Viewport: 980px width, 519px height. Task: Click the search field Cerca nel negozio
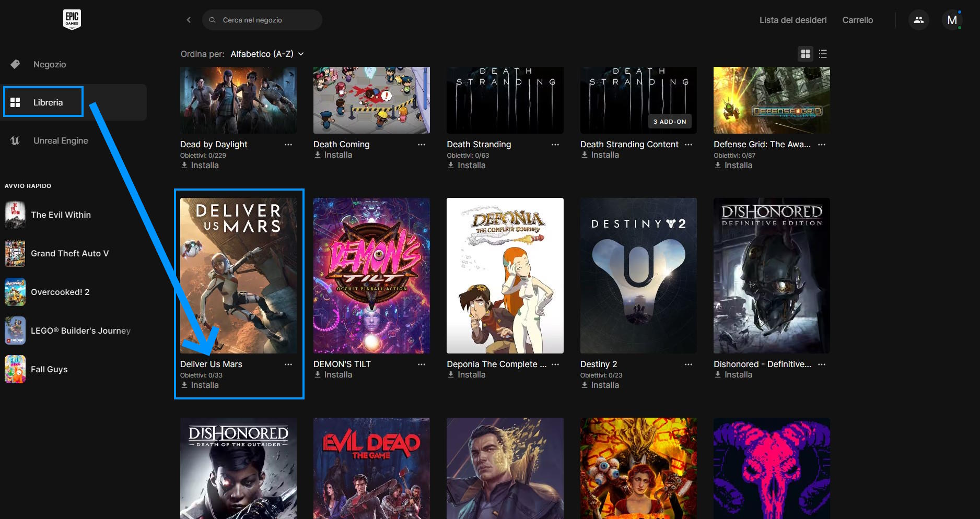(262, 20)
